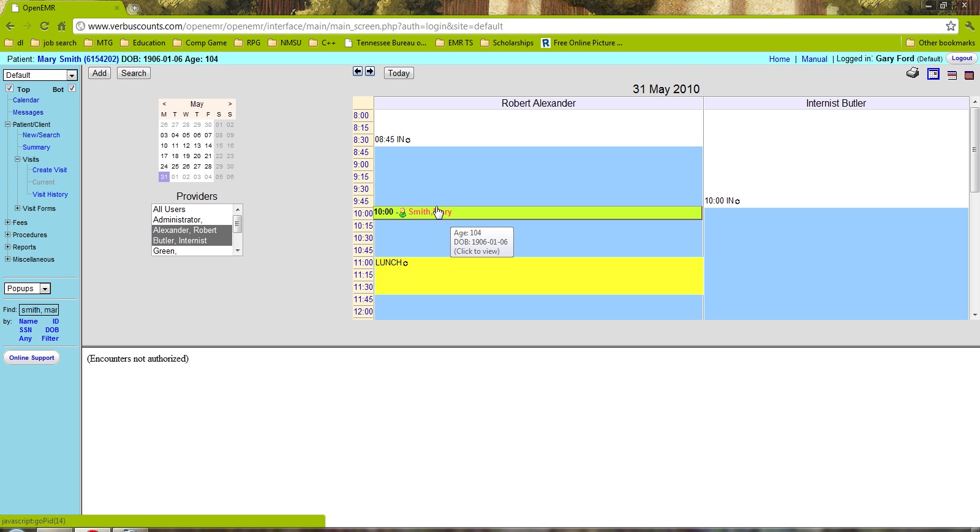The image size is (980, 532).
Task: Switch to the week view calendar icon
Action: tap(952, 75)
